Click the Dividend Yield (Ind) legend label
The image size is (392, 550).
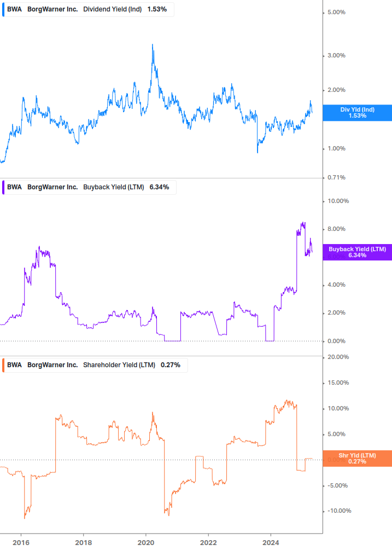point(113,9)
